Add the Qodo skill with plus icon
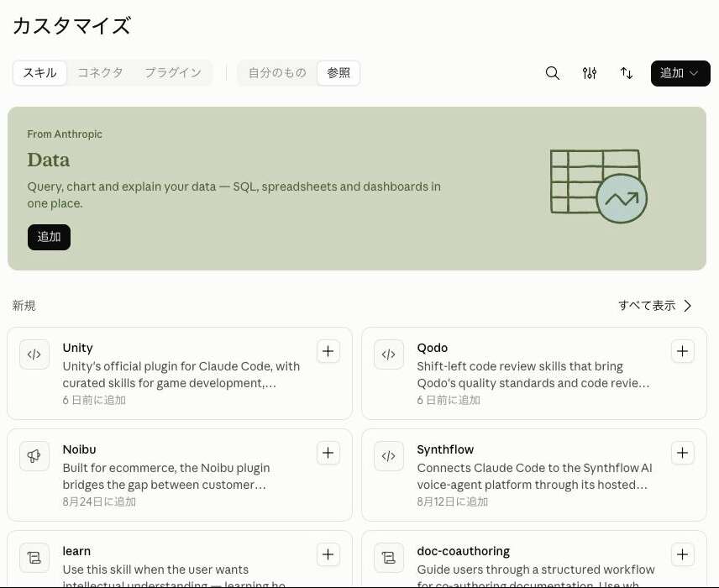The image size is (719, 588). [x=682, y=351]
